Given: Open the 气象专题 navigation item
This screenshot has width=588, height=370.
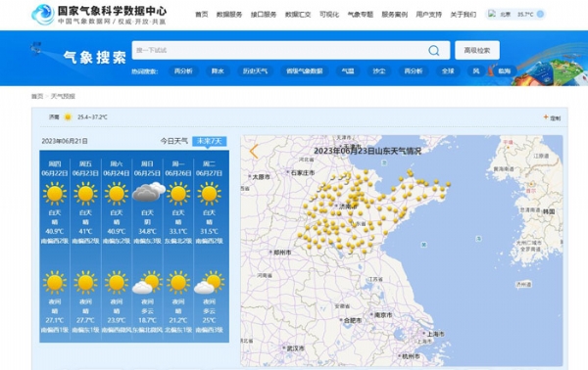Looking at the screenshot, I should pyautogui.click(x=360, y=15).
